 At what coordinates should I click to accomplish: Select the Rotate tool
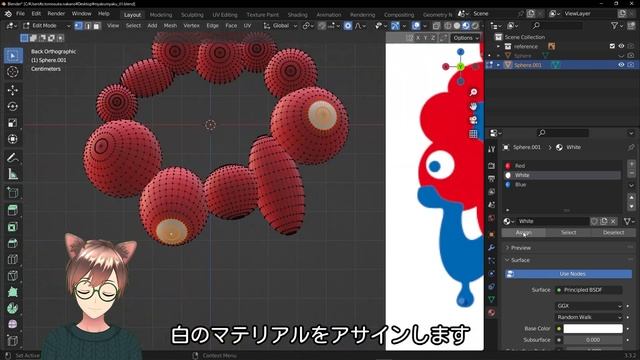point(13,107)
